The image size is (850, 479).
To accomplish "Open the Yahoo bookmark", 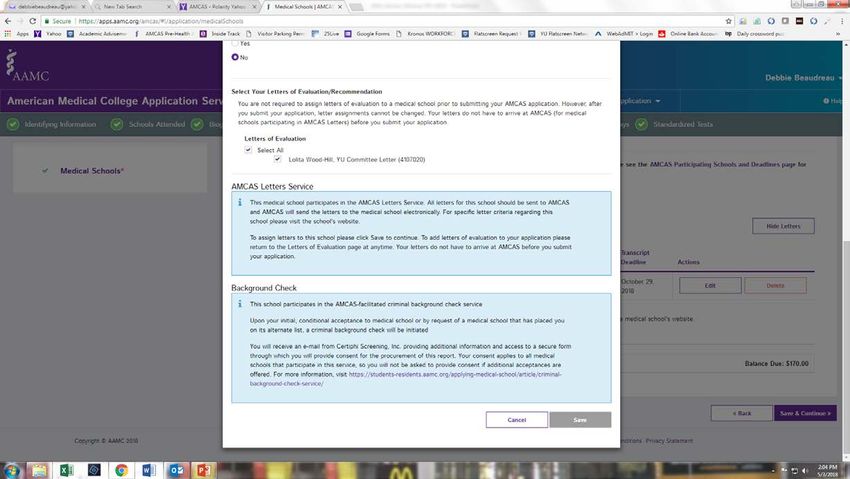I will pyautogui.click(x=48, y=34).
